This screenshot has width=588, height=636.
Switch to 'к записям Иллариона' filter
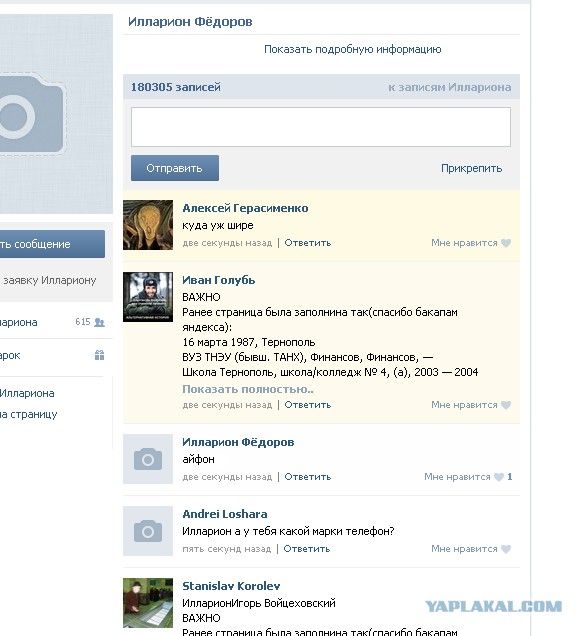tap(450, 87)
